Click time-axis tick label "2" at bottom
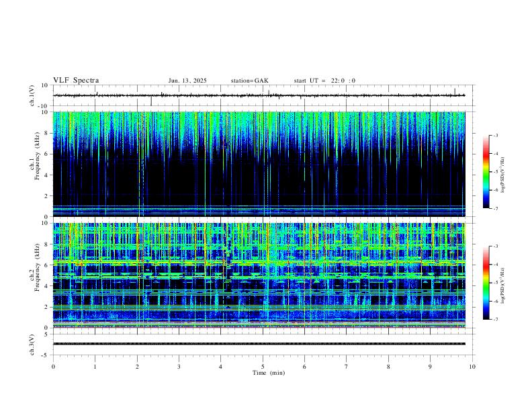The image size is (532, 411). 137,367
